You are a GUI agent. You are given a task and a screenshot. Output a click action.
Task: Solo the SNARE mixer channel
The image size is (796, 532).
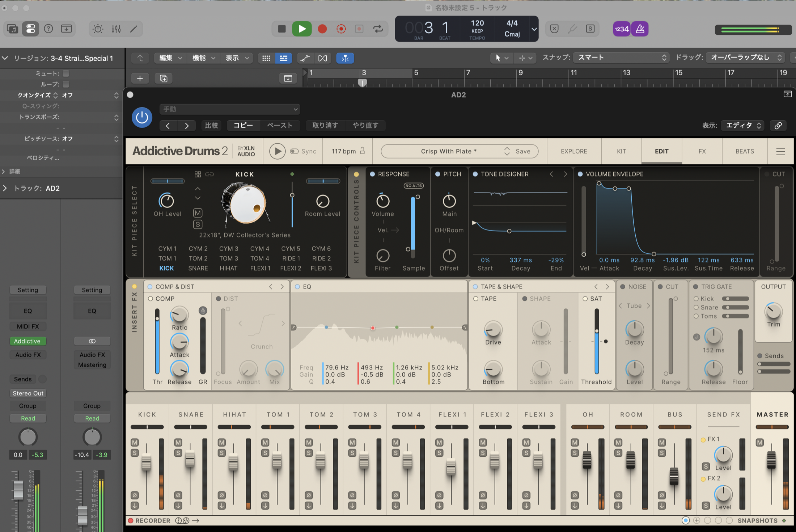pyautogui.click(x=178, y=453)
